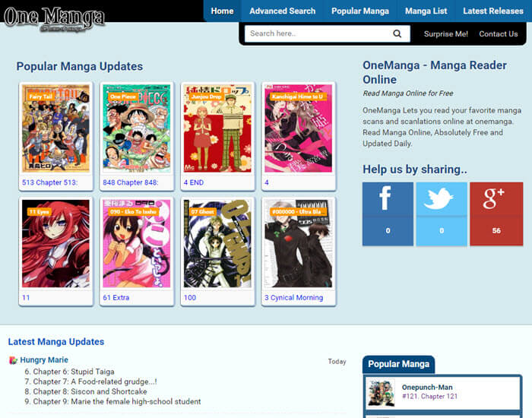Viewport: 532px width, 418px height.
Task: Click the 4 END chapter link
Action: coord(193,182)
